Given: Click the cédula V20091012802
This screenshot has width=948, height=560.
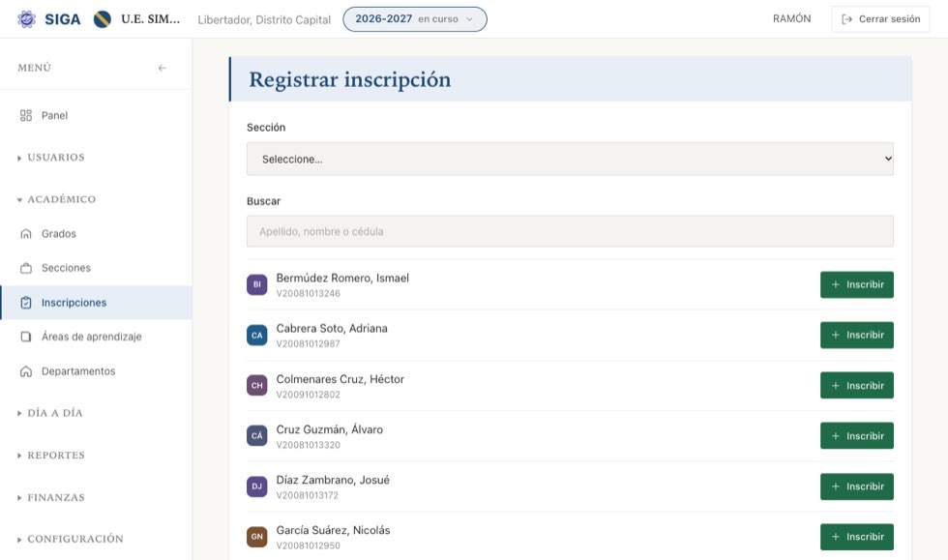Looking at the screenshot, I should tap(309, 395).
